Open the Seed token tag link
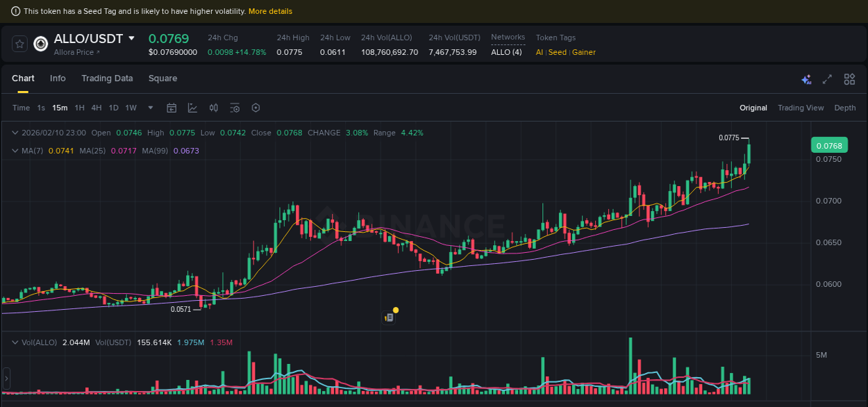 [557, 52]
